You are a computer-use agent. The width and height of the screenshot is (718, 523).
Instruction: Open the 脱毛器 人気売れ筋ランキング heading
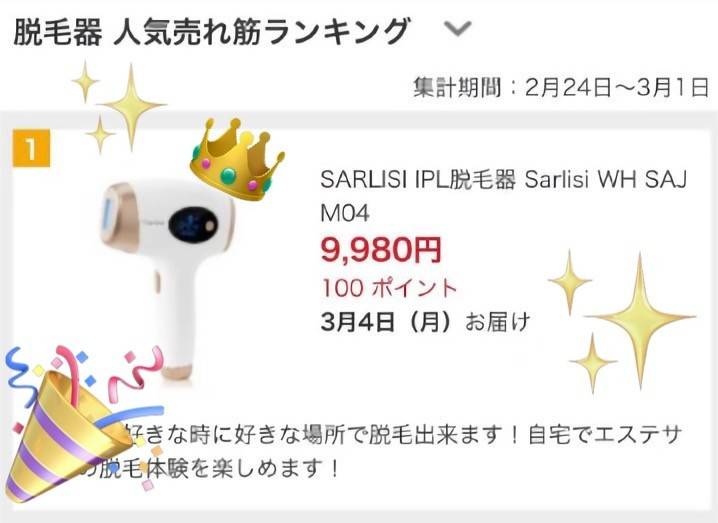coord(211,31)
